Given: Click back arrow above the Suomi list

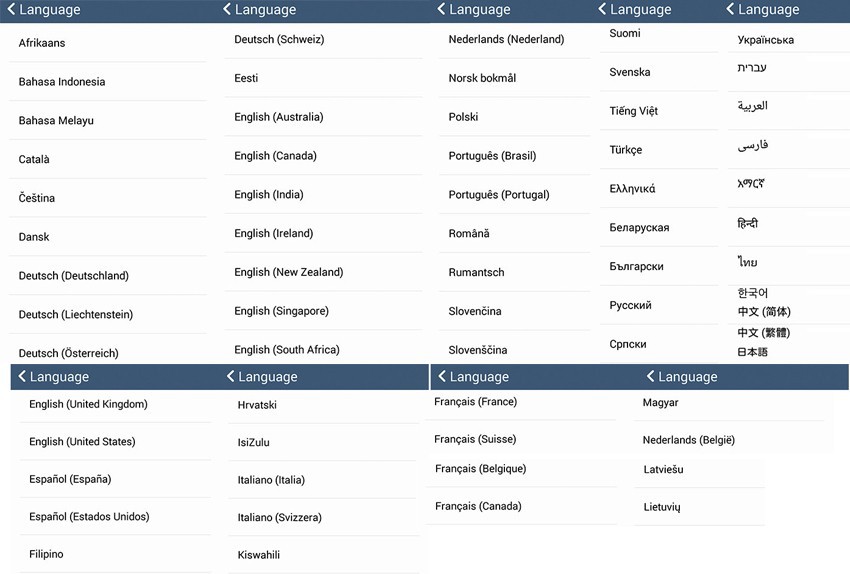Looking at the screenshot, I should tap(602, 10).
